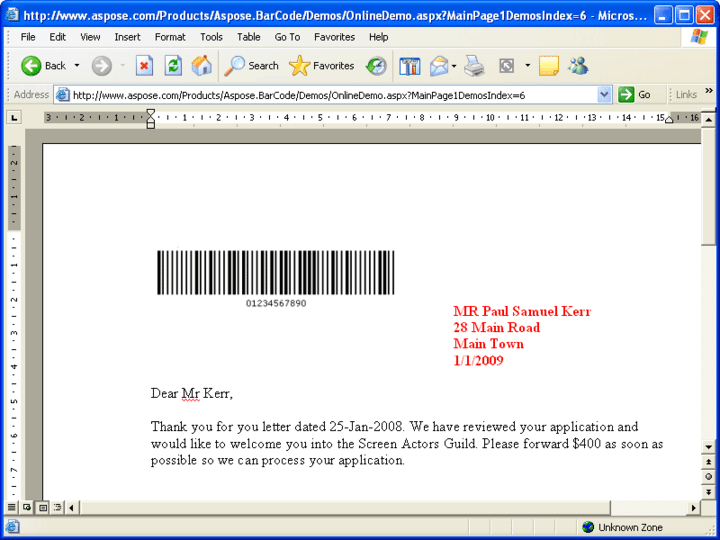Expand the Edit icon dropdown arrow

point(528,66)
